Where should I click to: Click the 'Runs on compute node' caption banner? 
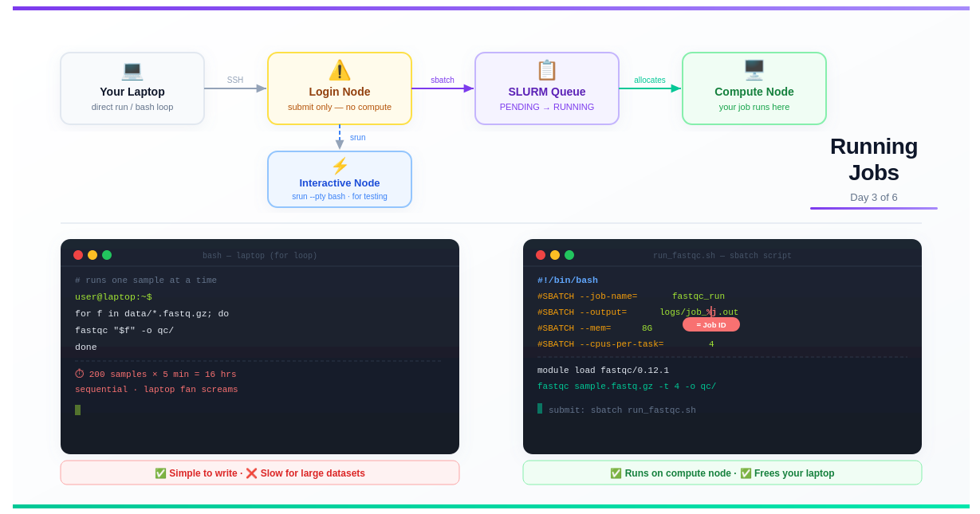(722, 473)
